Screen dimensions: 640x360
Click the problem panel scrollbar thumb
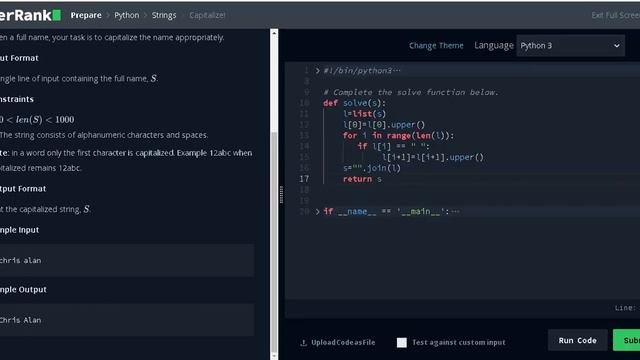tap(274, 241)
